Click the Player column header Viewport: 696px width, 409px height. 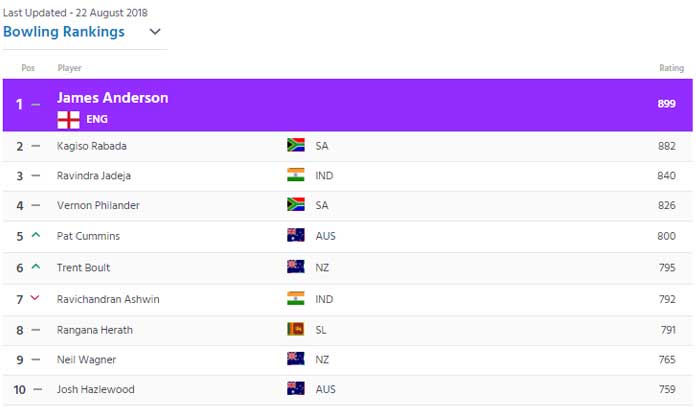pyautogui.click(x=69, y=68)
